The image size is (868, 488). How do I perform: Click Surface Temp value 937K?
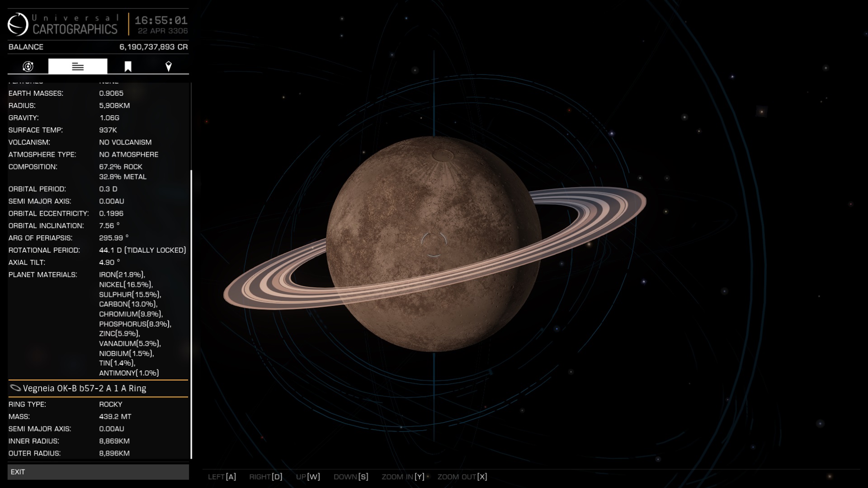tap(108, 130)
